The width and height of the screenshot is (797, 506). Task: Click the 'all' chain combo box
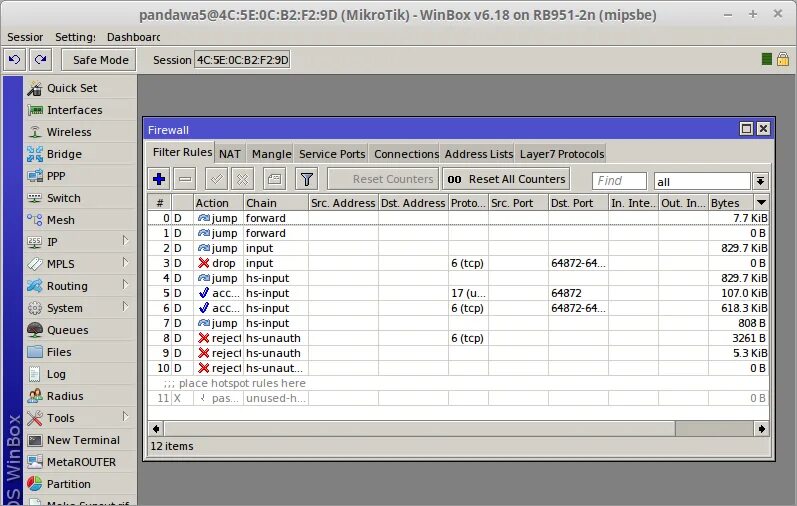click(x=702, y=181)
